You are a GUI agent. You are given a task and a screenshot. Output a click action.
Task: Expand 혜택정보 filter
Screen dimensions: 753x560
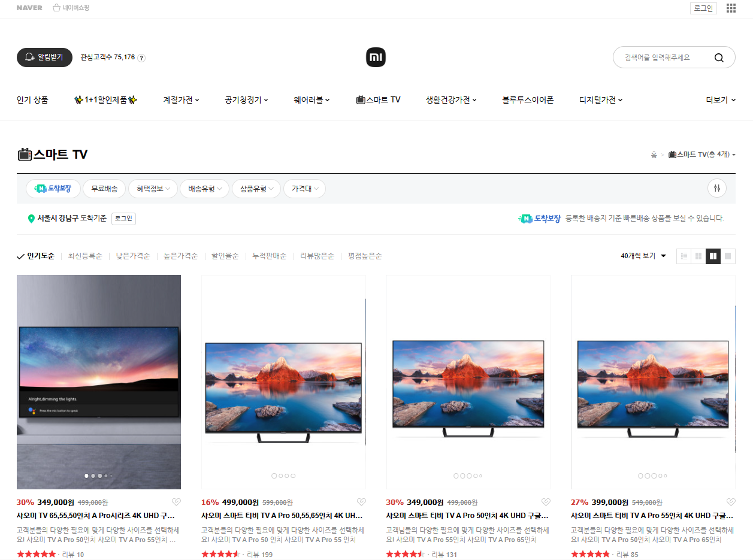[x=153, y=189]
